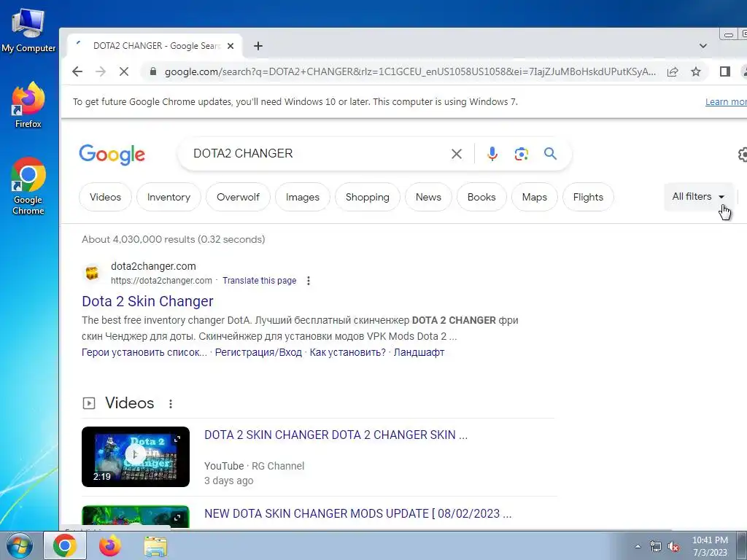Close the DOTA2 CHANGER tab

(x=231, y=46)
